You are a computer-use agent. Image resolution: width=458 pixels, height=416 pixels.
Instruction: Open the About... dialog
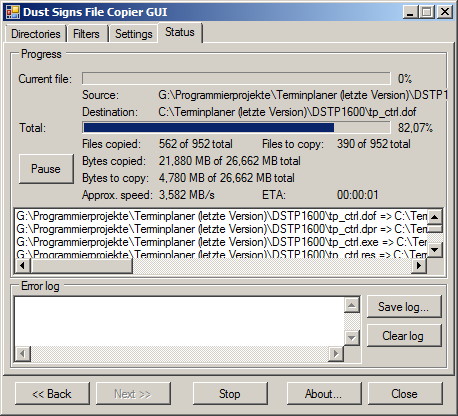324,394
